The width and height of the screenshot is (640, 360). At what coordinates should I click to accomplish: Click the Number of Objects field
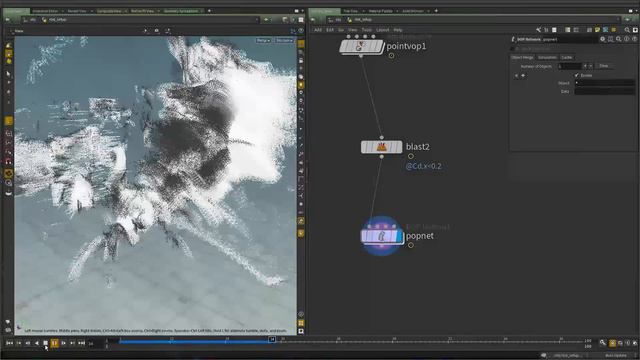[569, 66]
